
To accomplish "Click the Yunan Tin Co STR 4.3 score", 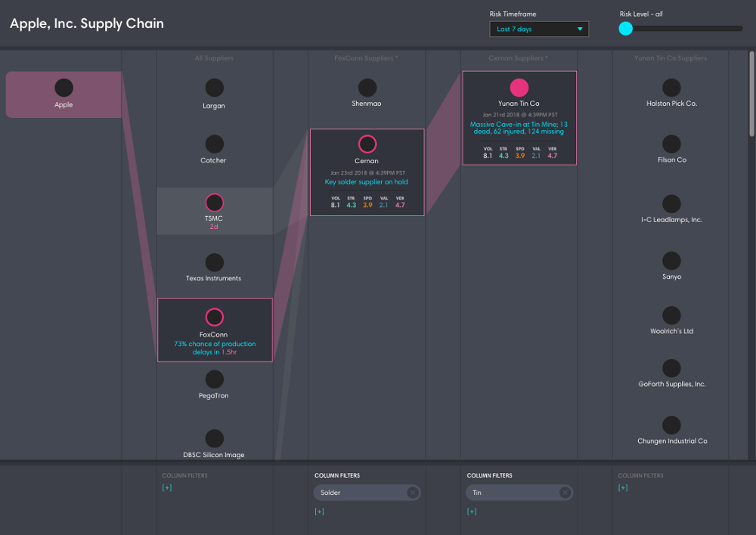I will coord(503,153).
